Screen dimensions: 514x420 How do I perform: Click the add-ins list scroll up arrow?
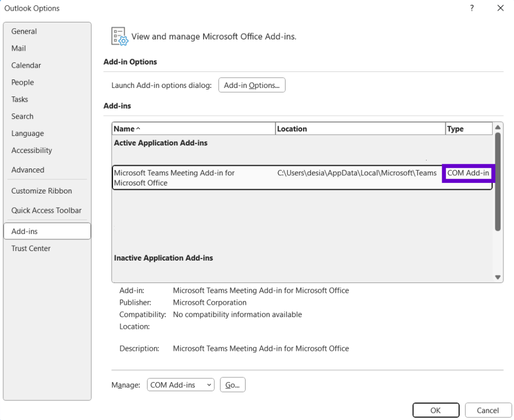(x=497, y=127)
